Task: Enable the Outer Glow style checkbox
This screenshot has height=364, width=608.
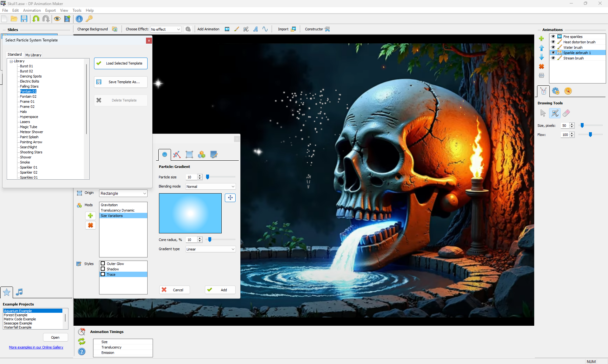Action: pyautogui.click(x=103, y=263)
